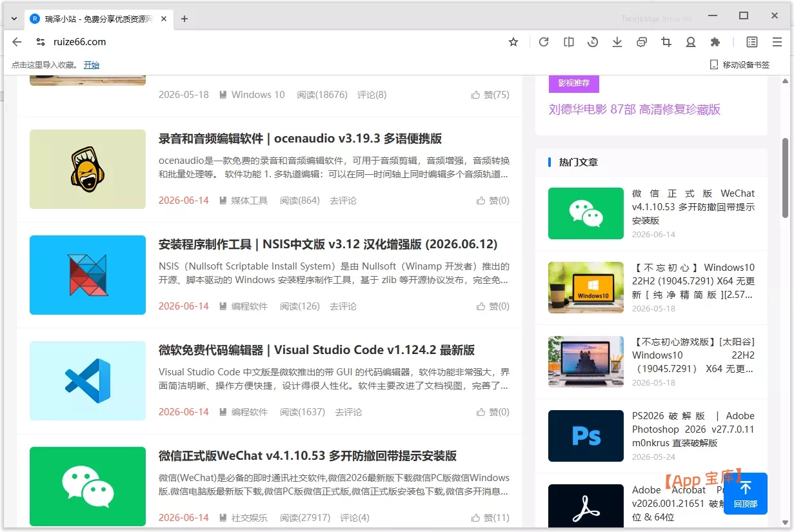Click the ocenaudio thumbnail image
The image size is (794, 532).
click(x=88, y=169)
